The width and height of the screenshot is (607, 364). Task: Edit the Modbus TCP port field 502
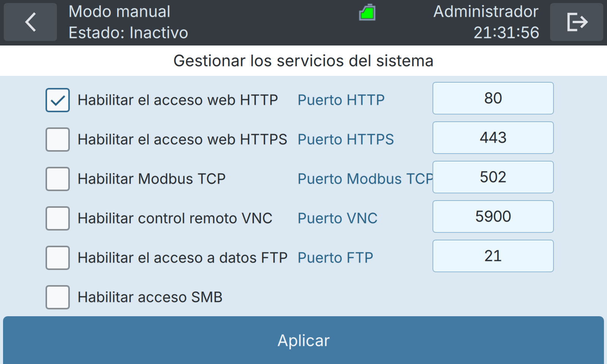493,177
